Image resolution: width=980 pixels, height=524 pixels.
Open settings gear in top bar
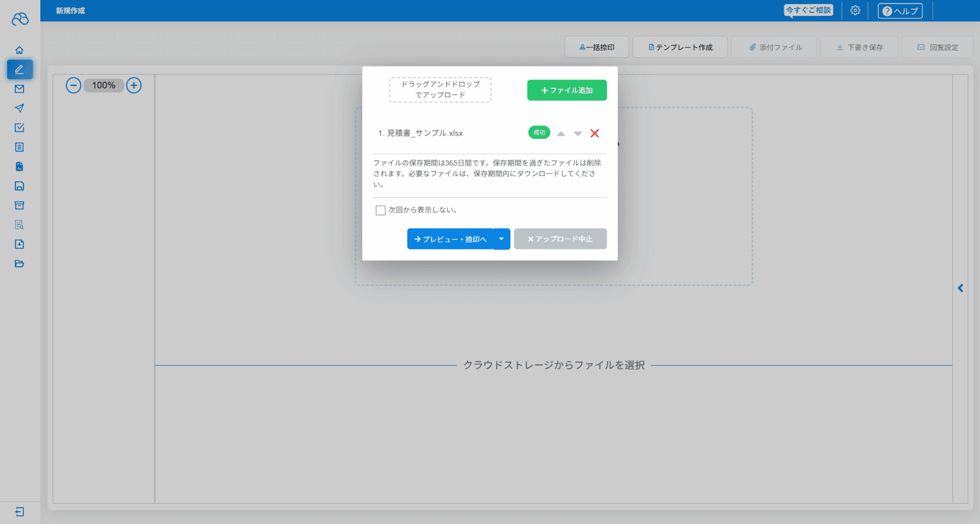tap(855, 10)
